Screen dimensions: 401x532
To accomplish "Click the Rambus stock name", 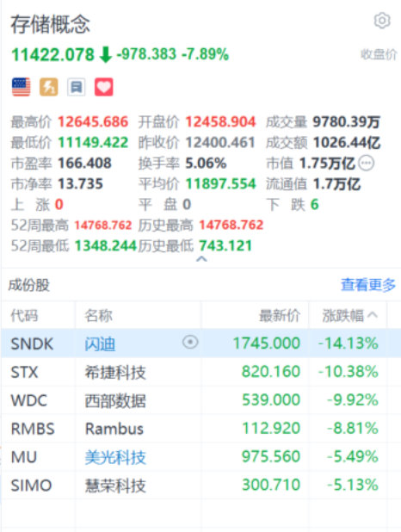I will coord(114,429).
